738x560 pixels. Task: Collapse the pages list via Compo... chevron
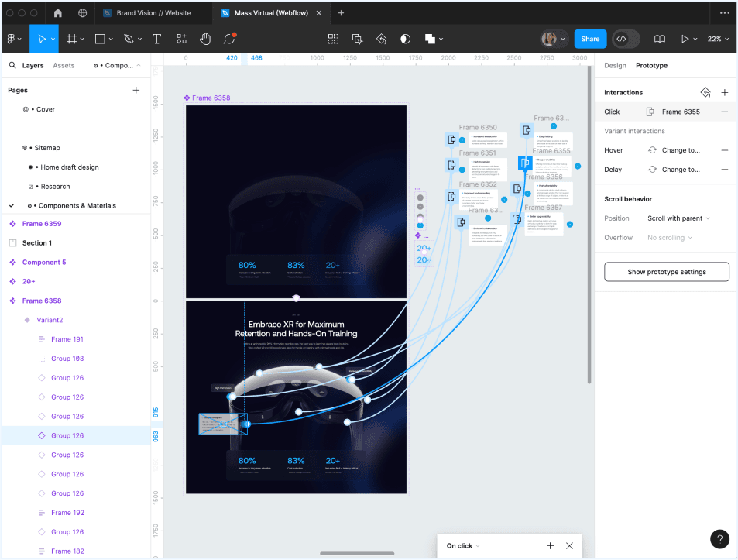point(139,65)
